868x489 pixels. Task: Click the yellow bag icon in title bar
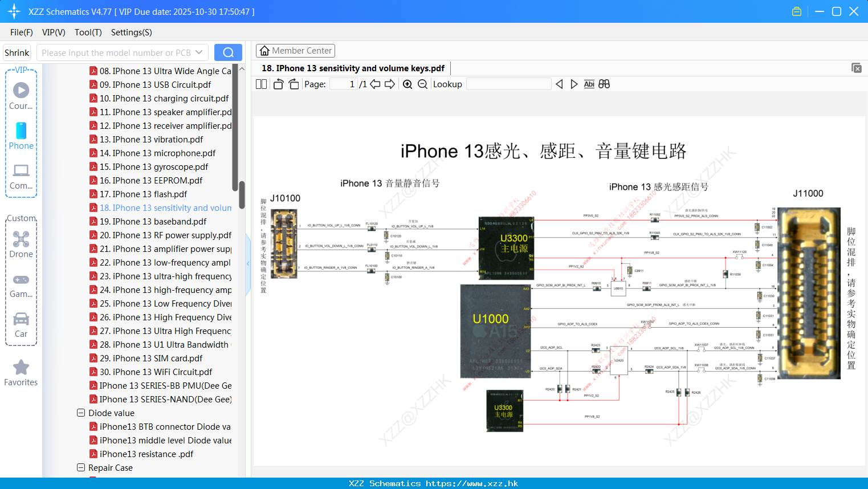pyautogui.click(x=797, y=11)
